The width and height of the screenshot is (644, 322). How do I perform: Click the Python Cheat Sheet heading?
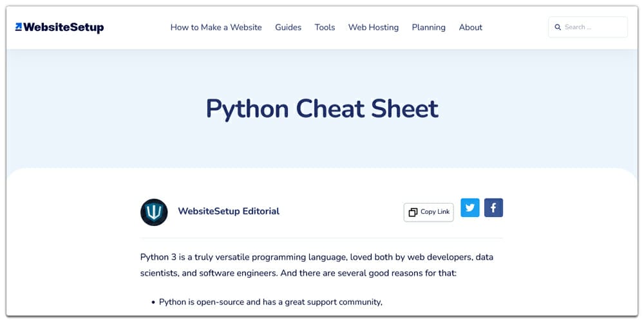coord(322,108)
